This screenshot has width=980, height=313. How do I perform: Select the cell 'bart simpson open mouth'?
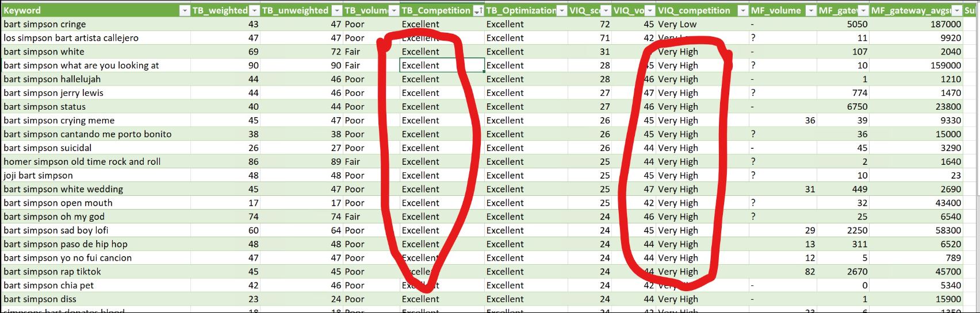pyautogui.click(x=96, y=203)
